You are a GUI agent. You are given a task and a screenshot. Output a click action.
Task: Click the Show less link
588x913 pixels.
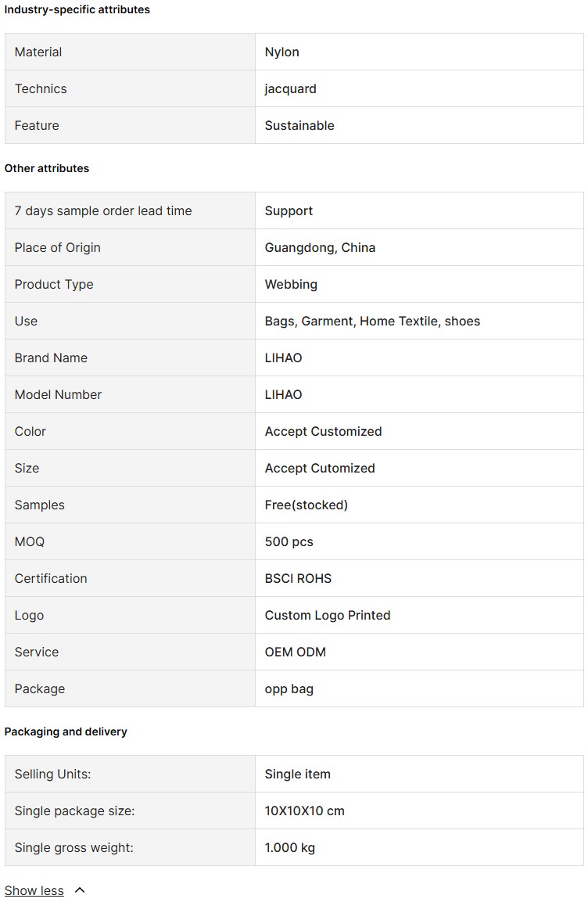click(x=34, y=890)
